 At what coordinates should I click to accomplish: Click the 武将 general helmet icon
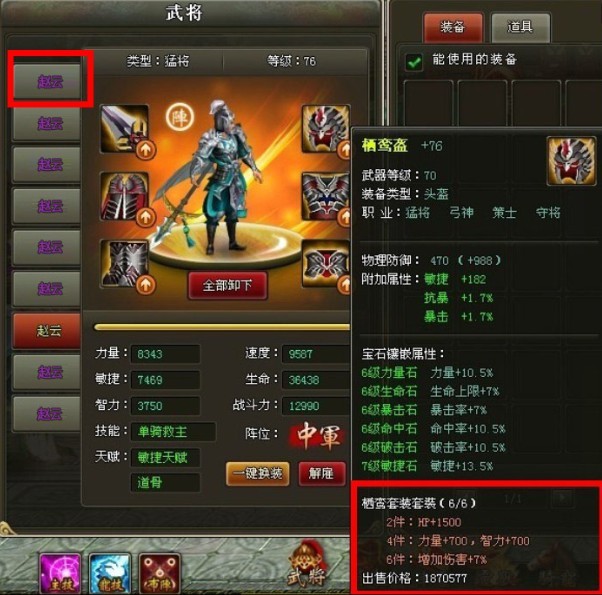308,564
